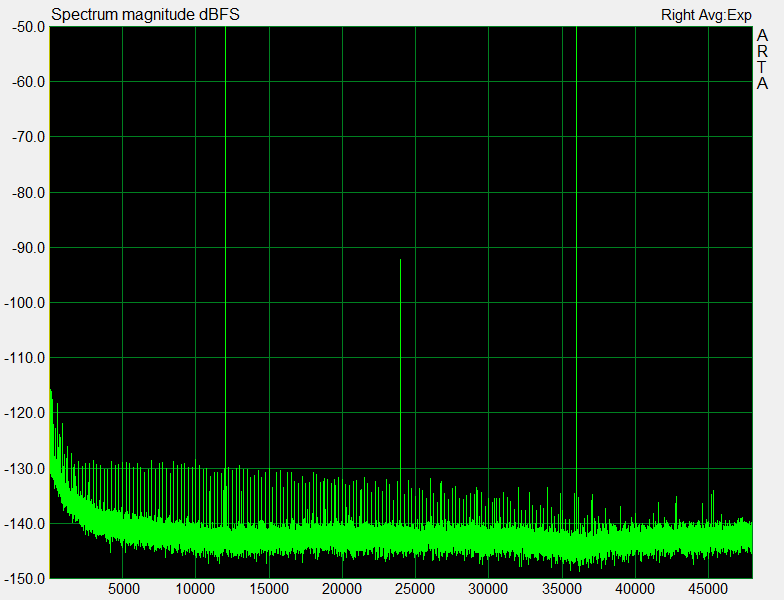Image resolution: width=784 pixels, height=600 pixels.
Task: Click the 45000 frequency axis label
Action: (x=708, y=589)
